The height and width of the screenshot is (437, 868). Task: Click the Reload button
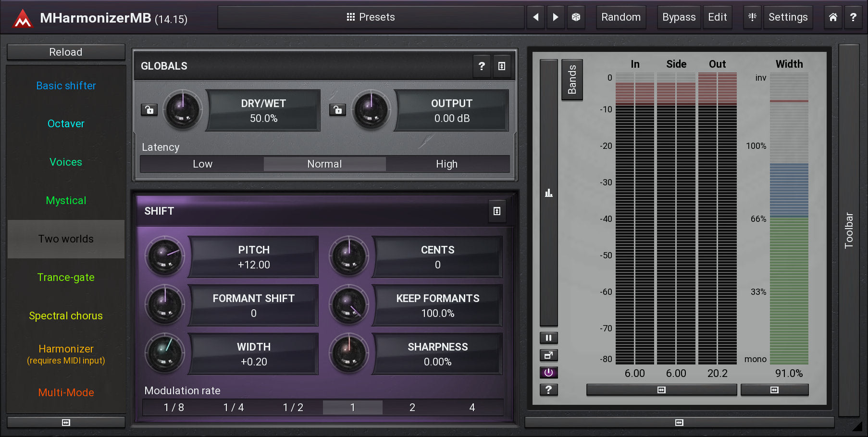pos(66,52)
